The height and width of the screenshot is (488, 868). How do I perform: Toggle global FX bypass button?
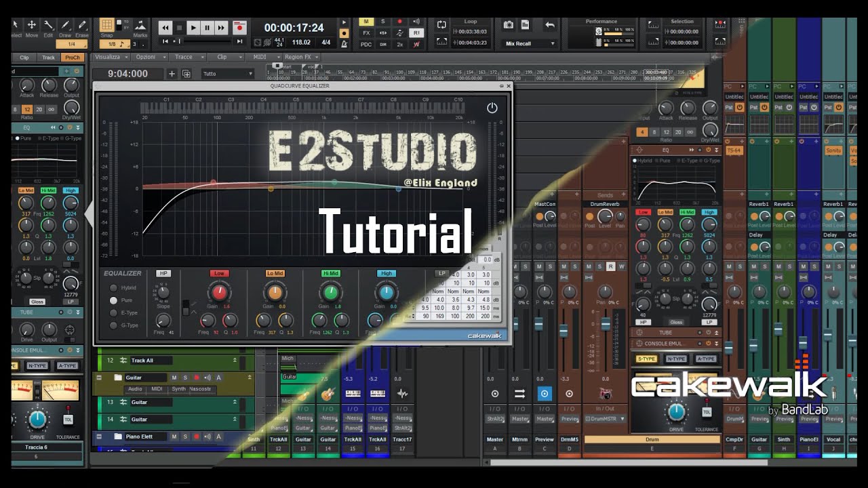coord(366,33)
